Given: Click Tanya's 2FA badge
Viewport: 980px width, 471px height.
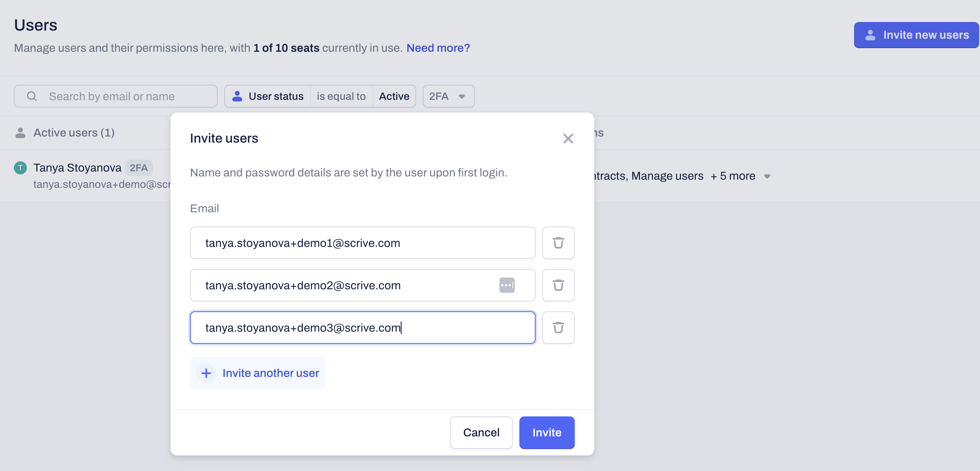Looking at the screenshot, I should [x=139, y=168].
